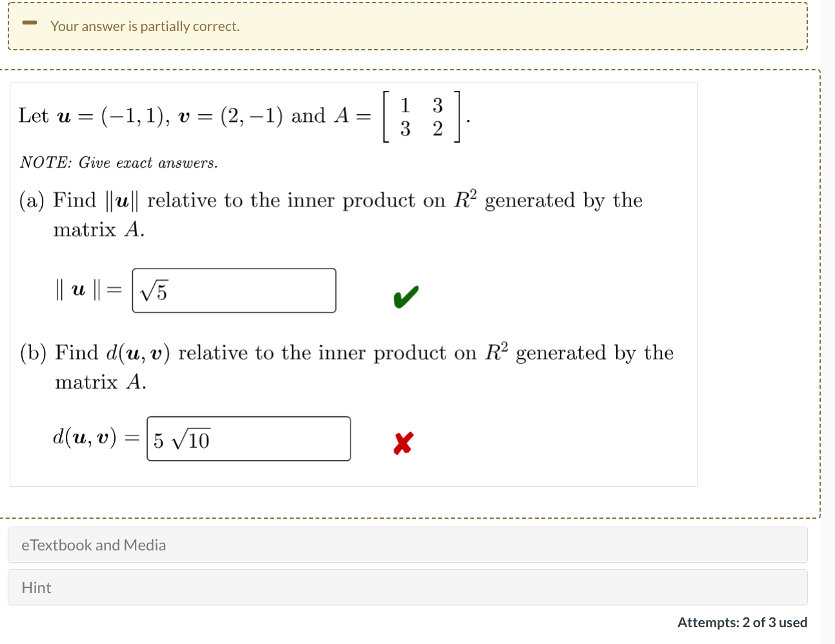Select the √5 answer input field
Viewport: 835px width, 644px height.
234,290
